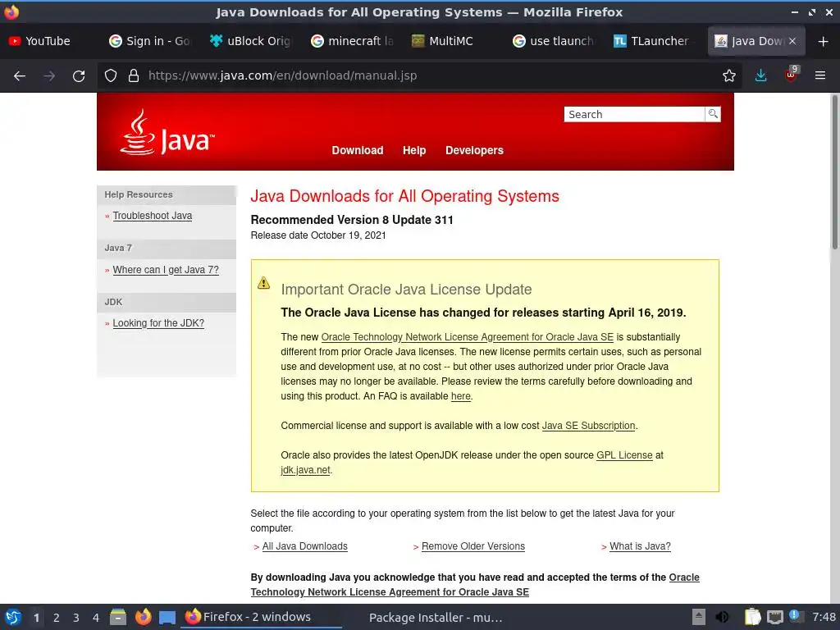840x630 pixels.
Task: Click the page vertical scrollbar thumb
Action: [x=834, y=171]
